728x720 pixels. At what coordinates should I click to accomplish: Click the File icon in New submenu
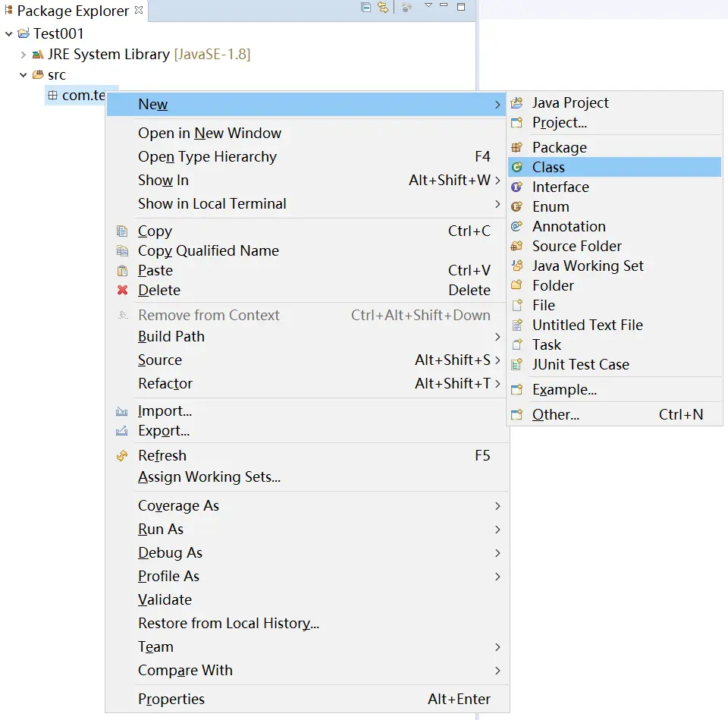(x=516, y=305)
